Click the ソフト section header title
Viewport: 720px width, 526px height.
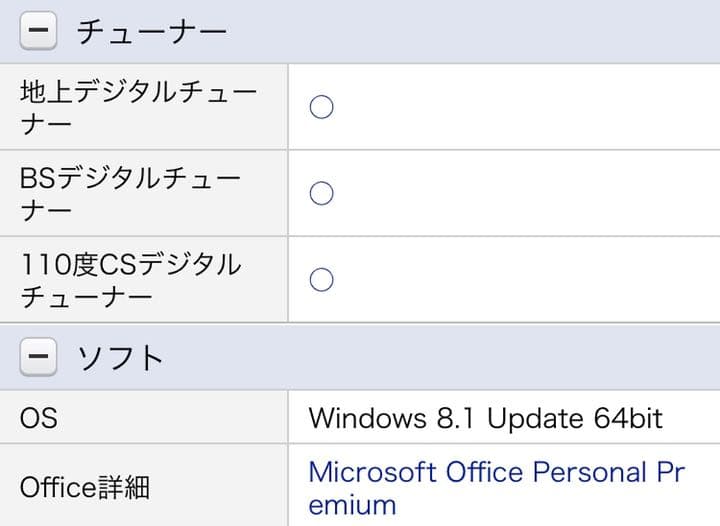click(x=120, y=356)
